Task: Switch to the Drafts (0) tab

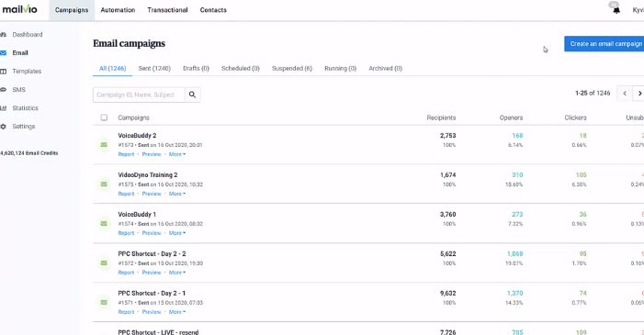Action: [196, 69]
